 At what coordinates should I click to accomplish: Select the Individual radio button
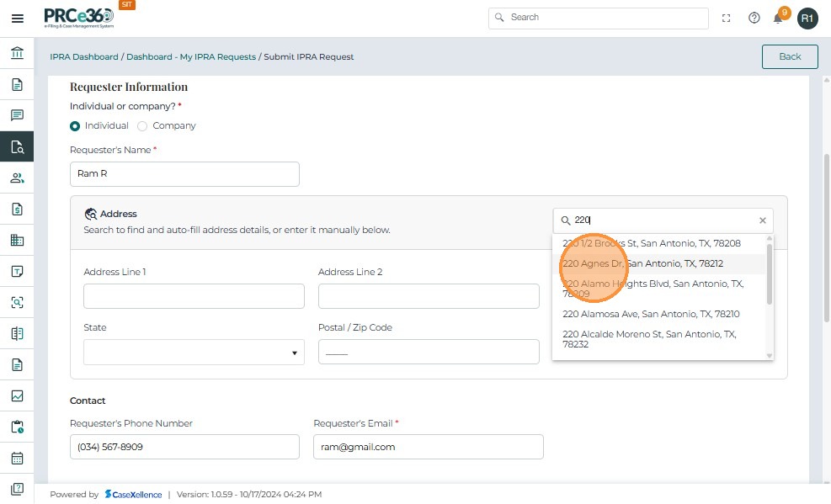(75, 126)
